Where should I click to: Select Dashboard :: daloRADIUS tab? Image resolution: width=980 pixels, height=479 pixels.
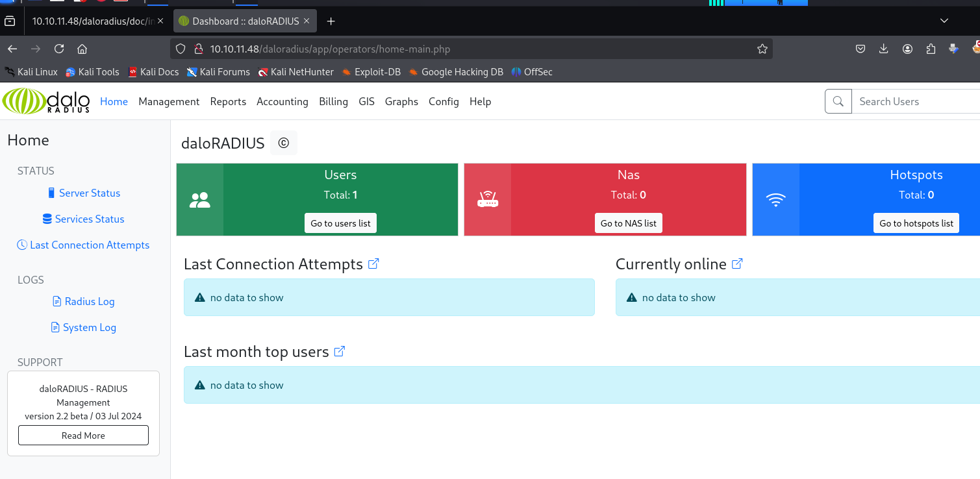click(245, 21)
